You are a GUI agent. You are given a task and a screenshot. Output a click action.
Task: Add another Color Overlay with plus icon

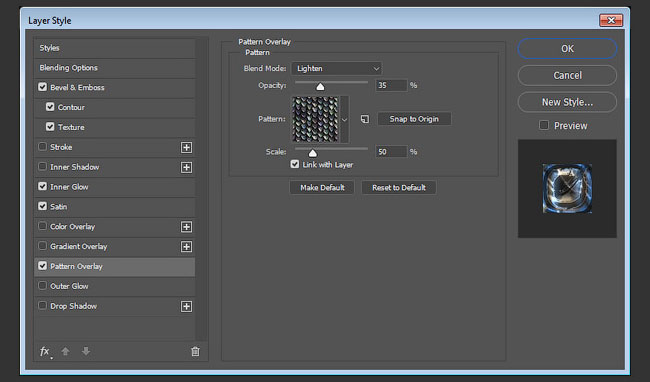(x=187, y=227)
